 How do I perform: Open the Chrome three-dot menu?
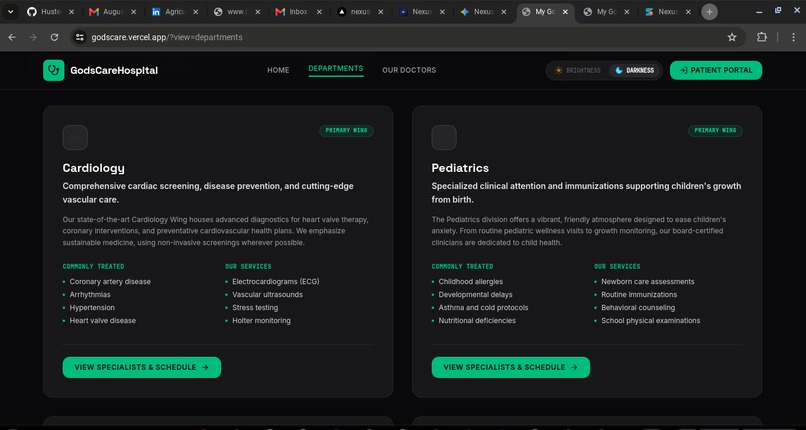(x=794, y=37)
